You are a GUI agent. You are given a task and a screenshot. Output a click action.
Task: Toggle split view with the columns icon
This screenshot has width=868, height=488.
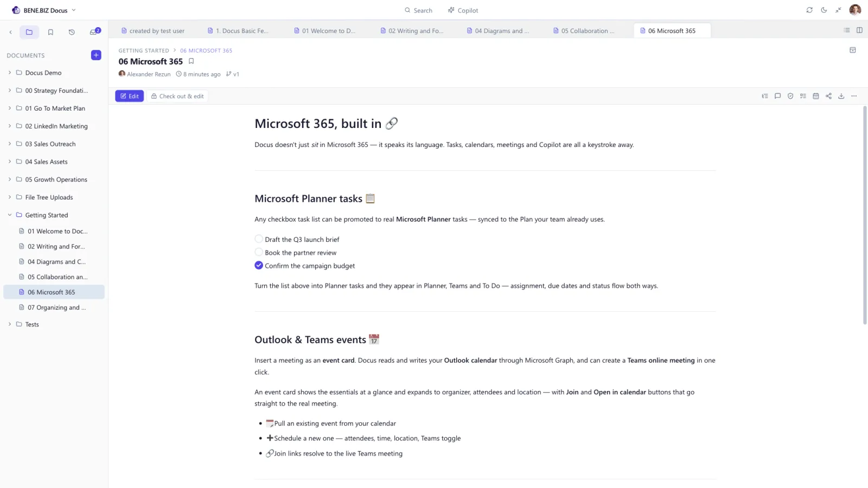859,30
